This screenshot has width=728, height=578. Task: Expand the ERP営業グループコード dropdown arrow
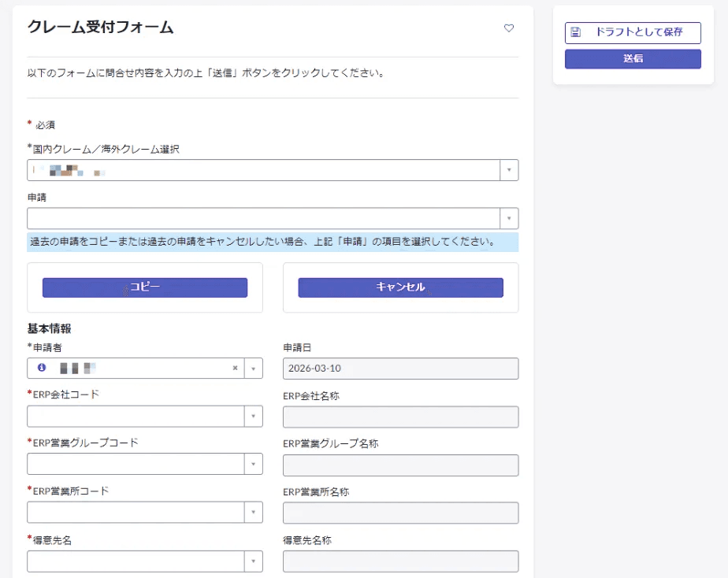click(x=253, y=464)
